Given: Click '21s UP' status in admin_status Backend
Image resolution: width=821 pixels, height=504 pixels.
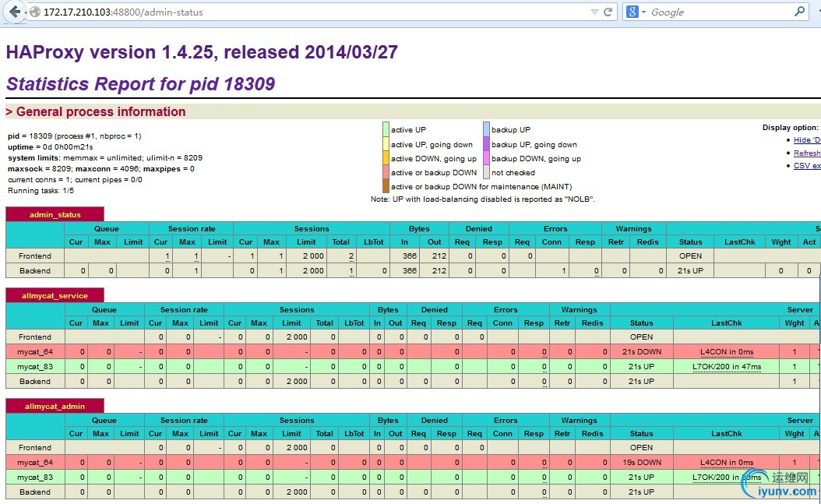Looking at the screenshot, I should (690, 270).
